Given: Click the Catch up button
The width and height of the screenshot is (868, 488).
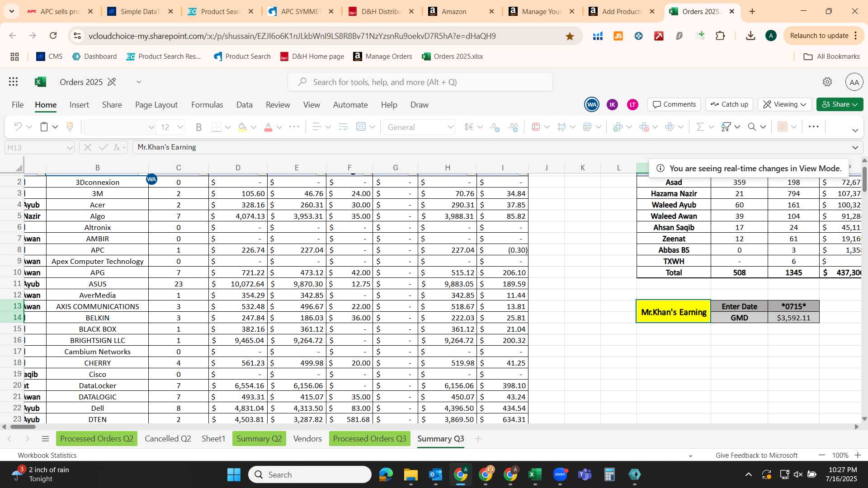Looking at the screenshot, I should (729, 104).
